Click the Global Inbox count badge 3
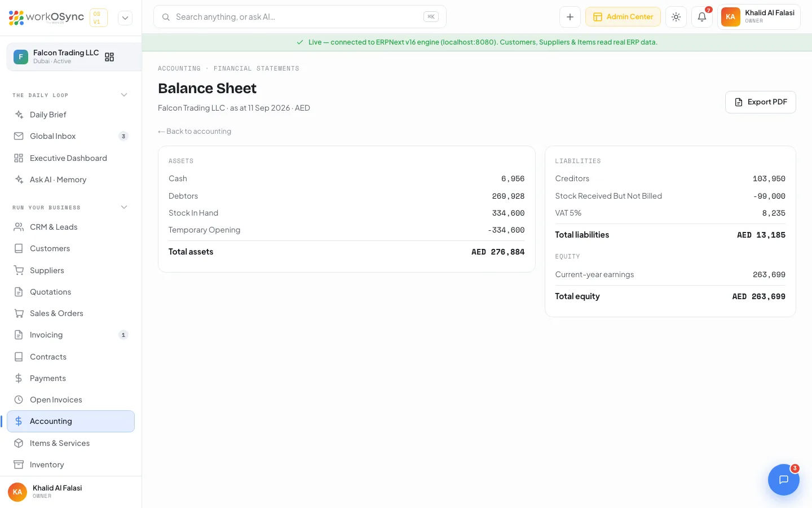 (123, 136)
